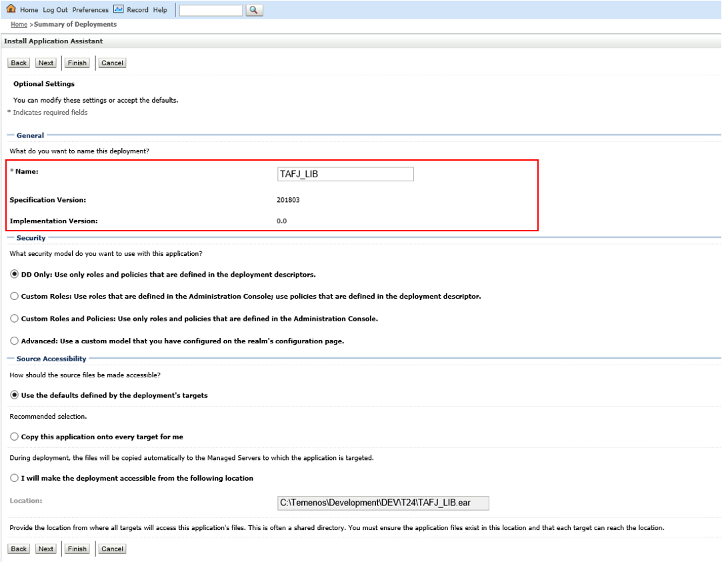The image size is (728, 566).
Task: Choose the Custom Roles radio option
Action: pos(15,296)
